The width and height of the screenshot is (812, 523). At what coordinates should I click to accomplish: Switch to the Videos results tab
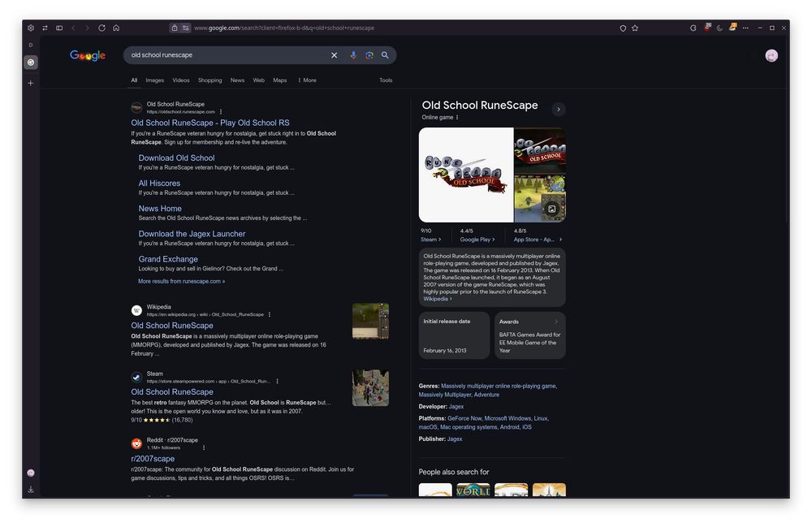[181, 80]
